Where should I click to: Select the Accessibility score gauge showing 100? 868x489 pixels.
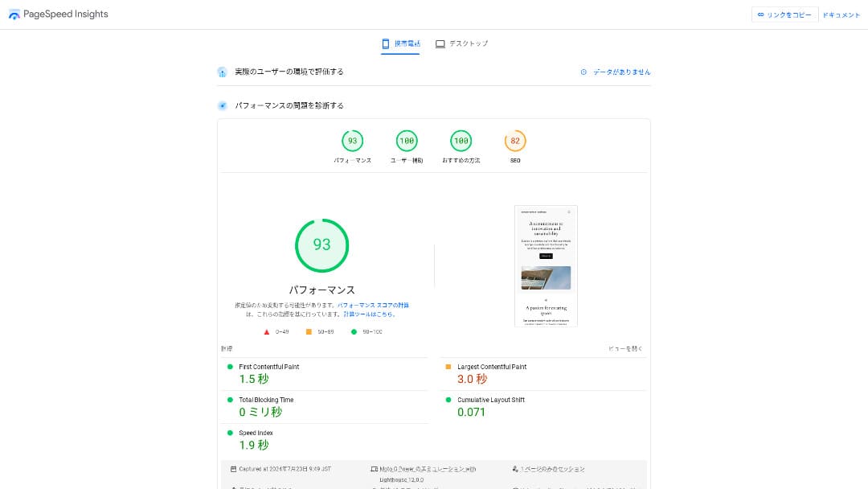407,142
